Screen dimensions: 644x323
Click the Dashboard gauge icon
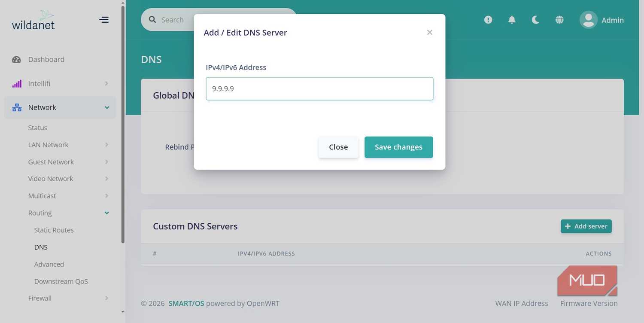click(17, 60)
